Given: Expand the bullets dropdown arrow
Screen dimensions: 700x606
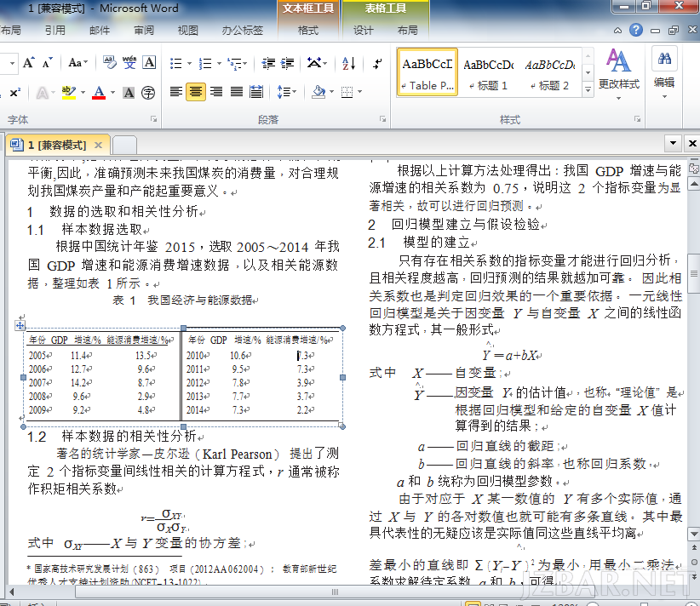Looking at the screenshot, I should tap(189, 63).
